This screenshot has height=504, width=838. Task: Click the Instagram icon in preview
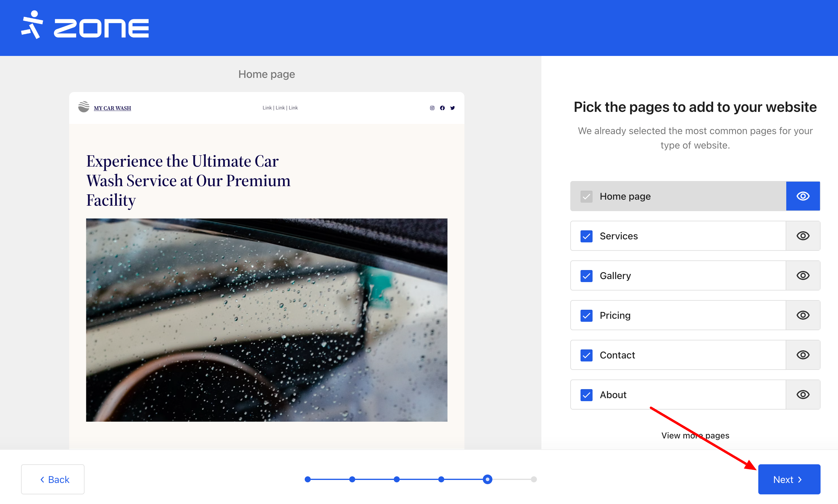pyautogui.click(x=432, y=108)
